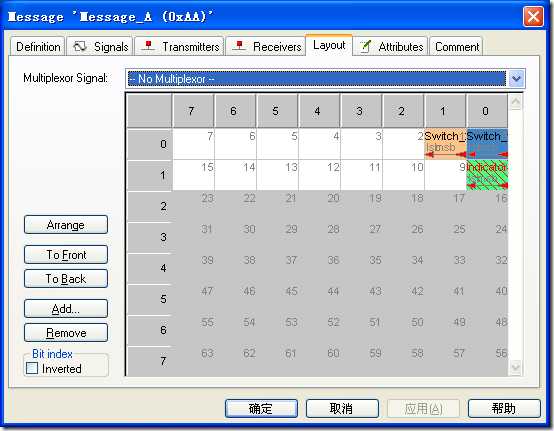Screen dimensions: 554x431
Task: Open the Transmitters tab
Action: pyautogui.click(x=179, y=46)
